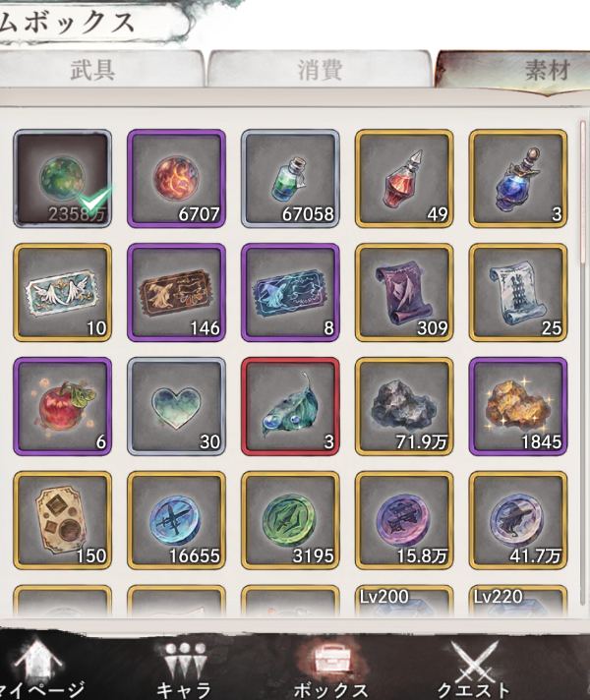Choose the blue-green heart item

click(x=176, y=406)
